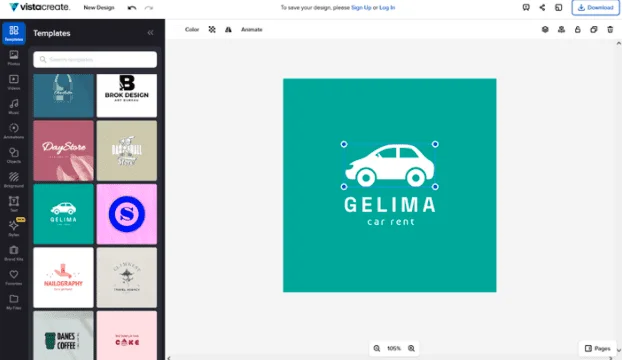Open the Resize design icon
This screenshot has height=360, width=622.
(559, 8)
